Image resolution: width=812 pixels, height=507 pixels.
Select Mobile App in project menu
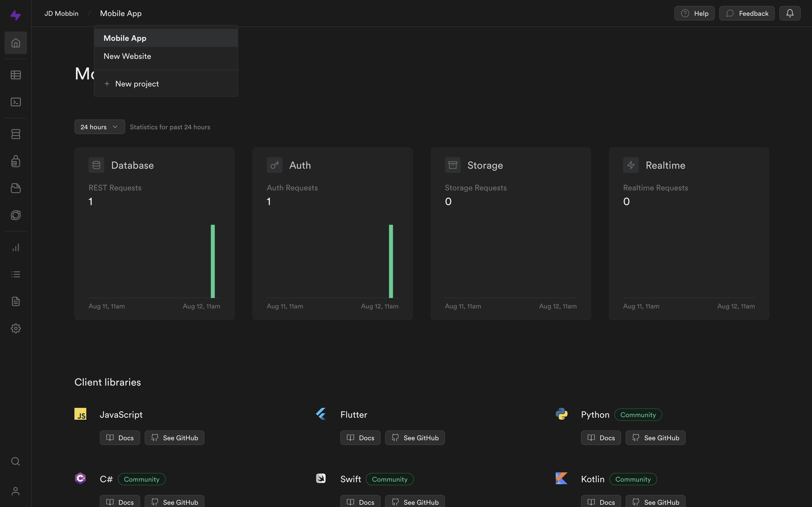pos(125,38)
